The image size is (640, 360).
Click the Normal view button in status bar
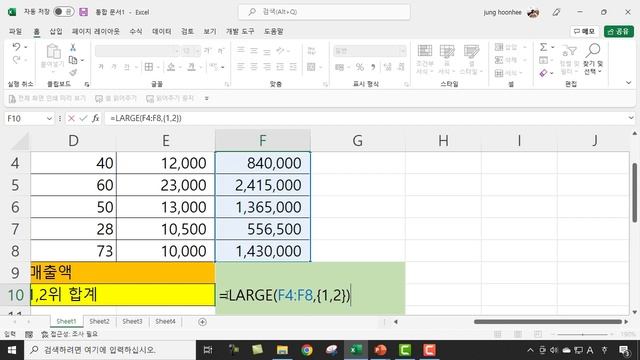point(498,334)
